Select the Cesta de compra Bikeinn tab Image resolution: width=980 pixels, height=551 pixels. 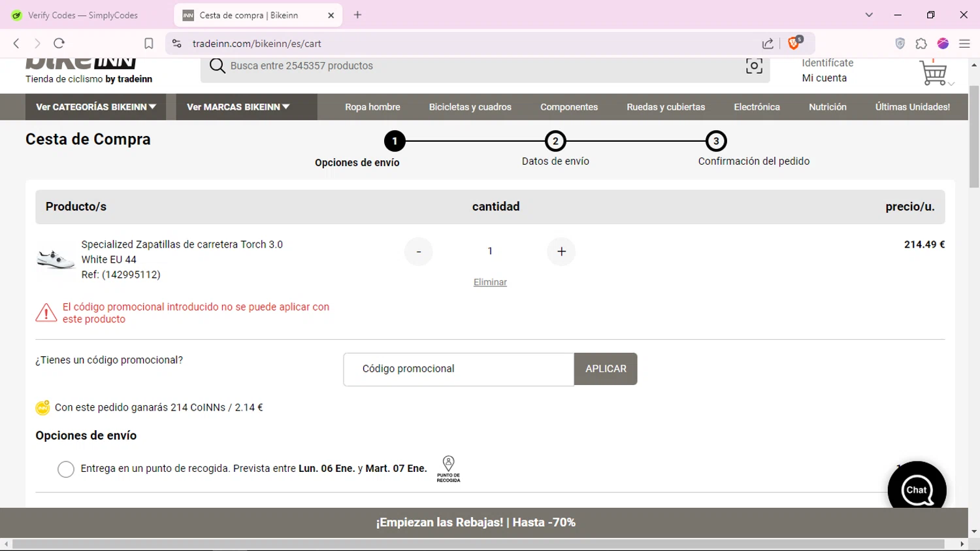(x=257, y=15)
